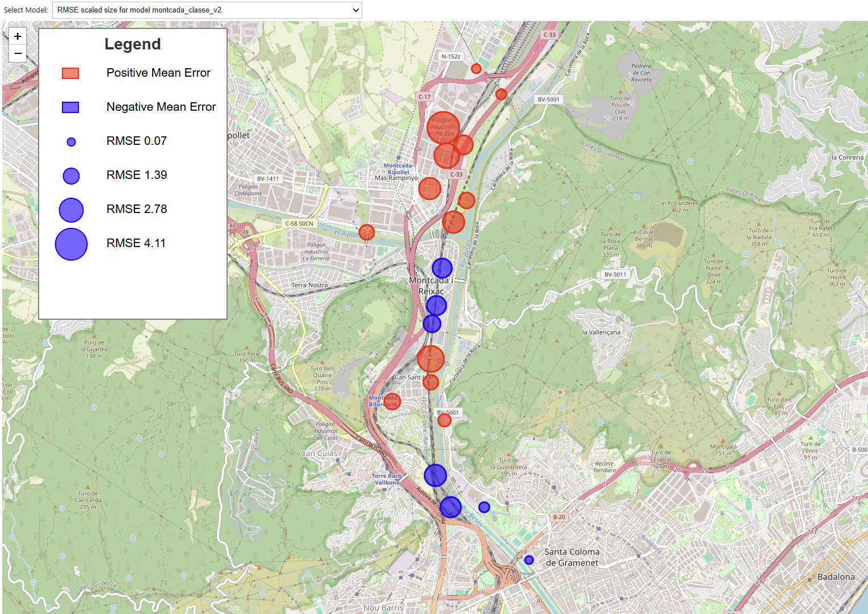Viewport: 868px width, 614px height.
Task: Click the tiny red marker near the N-152z road label
Action: tap(476, 68)
